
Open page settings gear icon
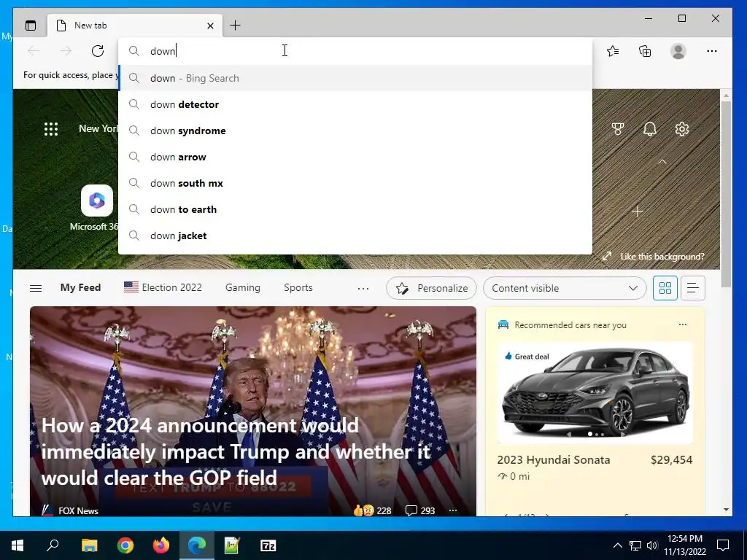click(x=682, y=129)
